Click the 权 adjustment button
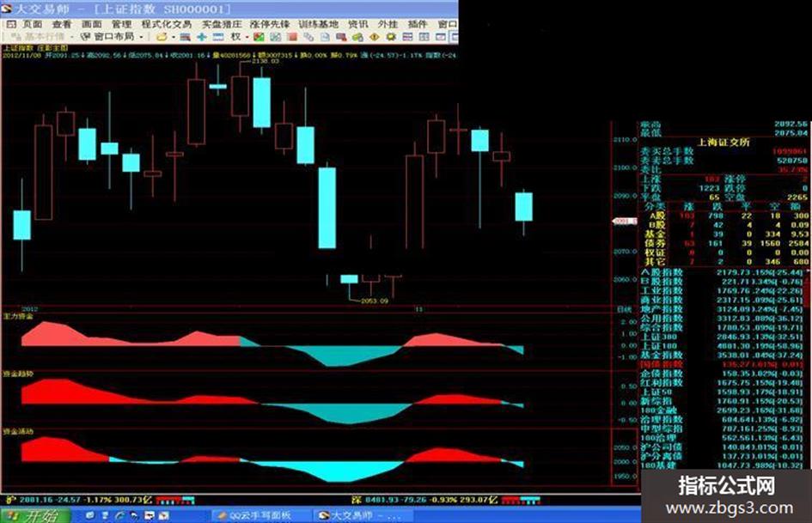Image resolution: width=812 pixels, height=523 pixels. point(236,37)
